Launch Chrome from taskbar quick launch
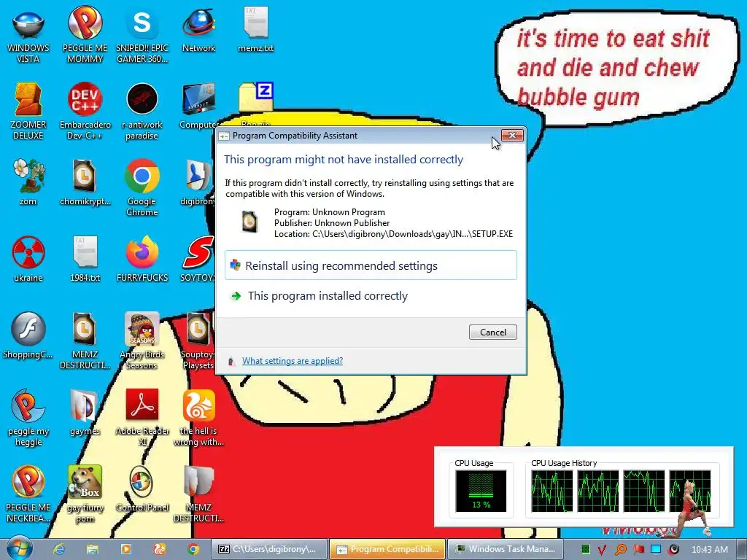 coord(193,549)
